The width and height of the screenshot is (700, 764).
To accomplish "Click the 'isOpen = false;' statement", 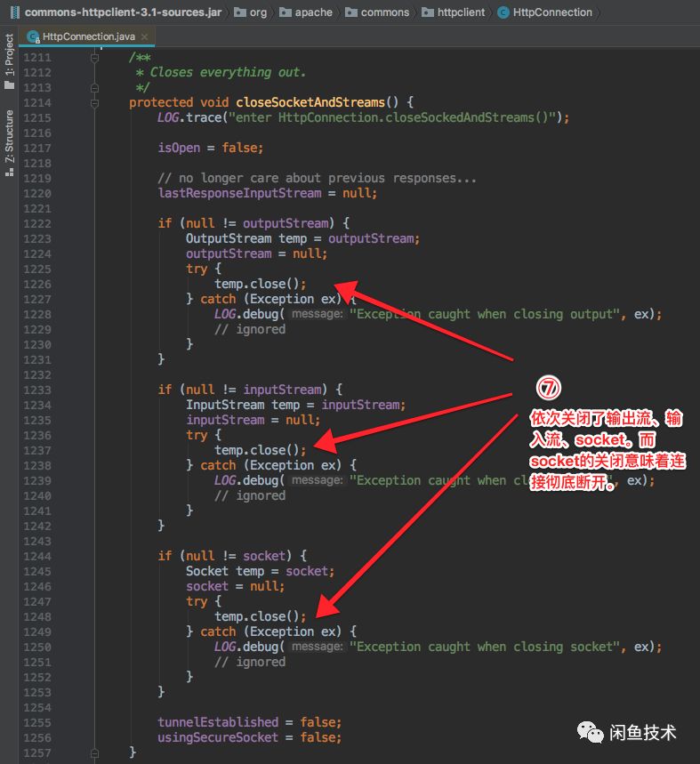I will (x=211, y=148).
